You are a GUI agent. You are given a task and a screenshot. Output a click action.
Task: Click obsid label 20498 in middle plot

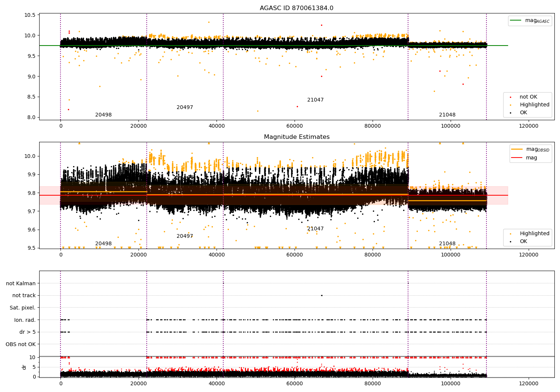point(103,244)
